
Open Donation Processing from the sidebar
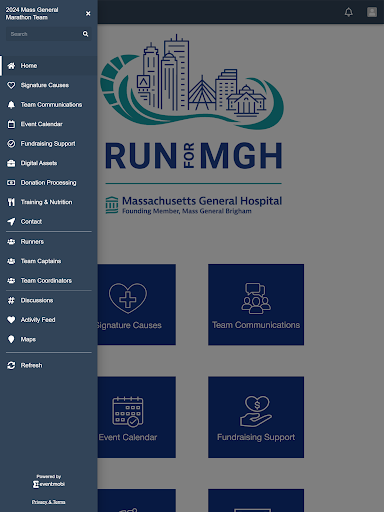click(x=49, y=183)
